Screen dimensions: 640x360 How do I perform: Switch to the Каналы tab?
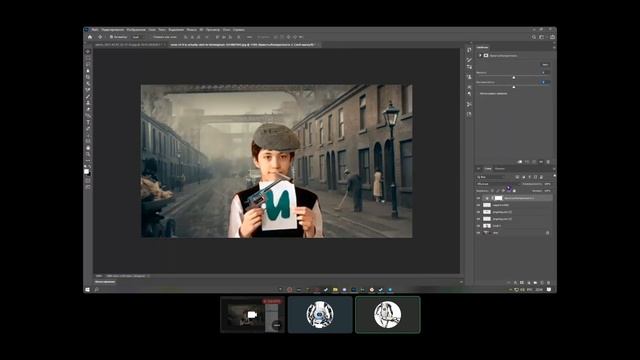pyautogui.click(x=500, y=169)
